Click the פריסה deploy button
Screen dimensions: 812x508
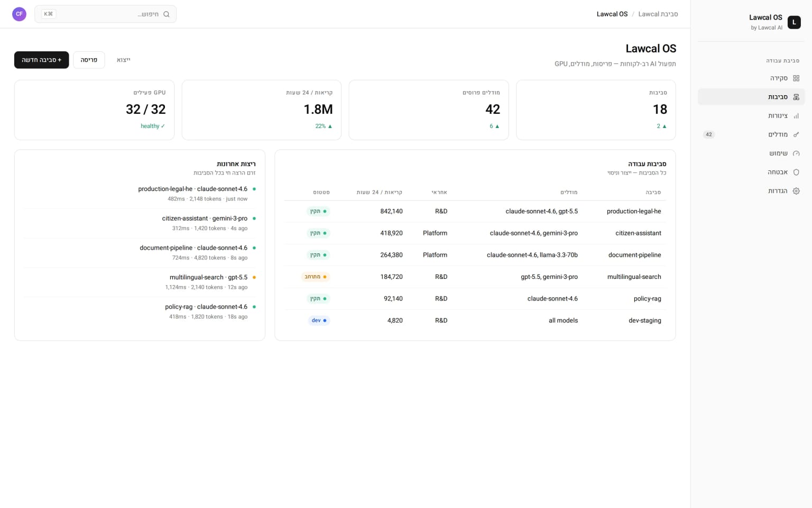pyautogui.click(x=89, y=60)
